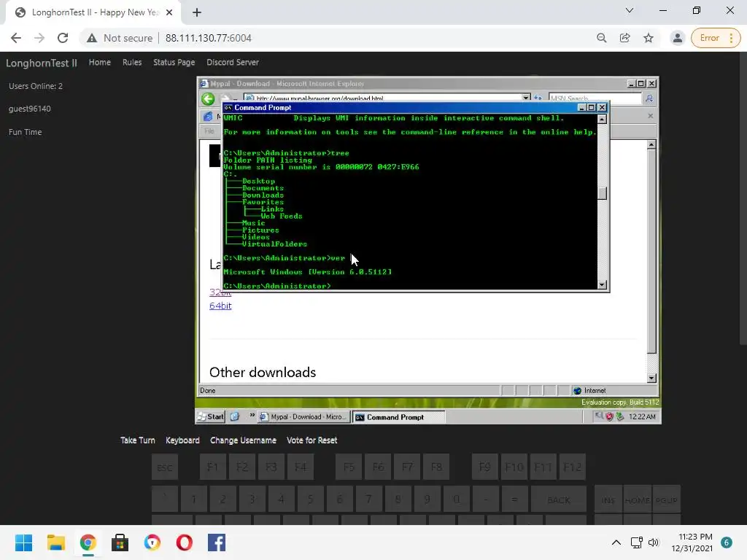Go back using Chrome's back arrow
747x560 pixels.
[16, 38]
